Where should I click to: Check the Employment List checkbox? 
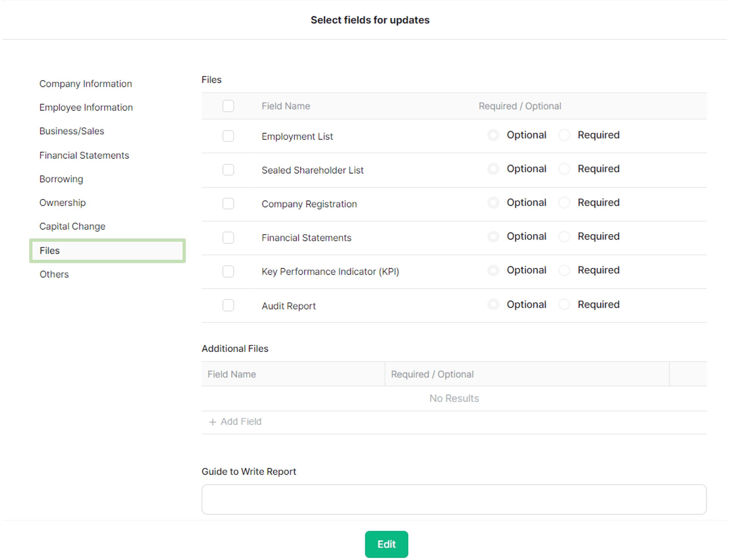click(x=228, y=136)
